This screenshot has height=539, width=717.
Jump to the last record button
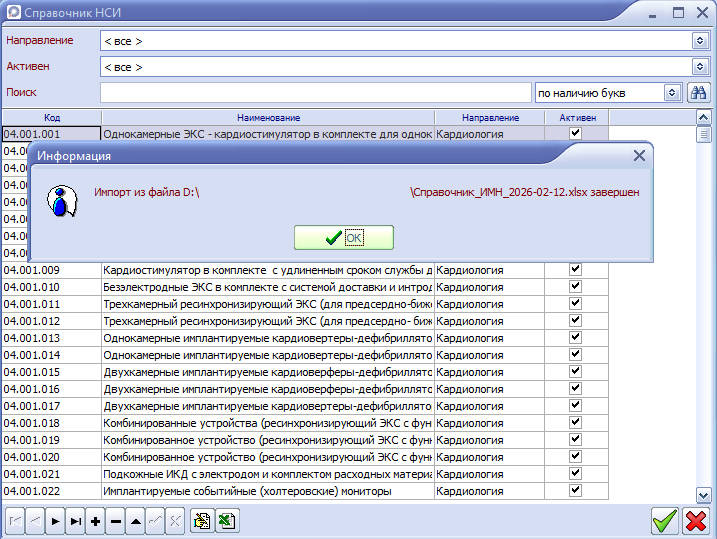(75, 521)
